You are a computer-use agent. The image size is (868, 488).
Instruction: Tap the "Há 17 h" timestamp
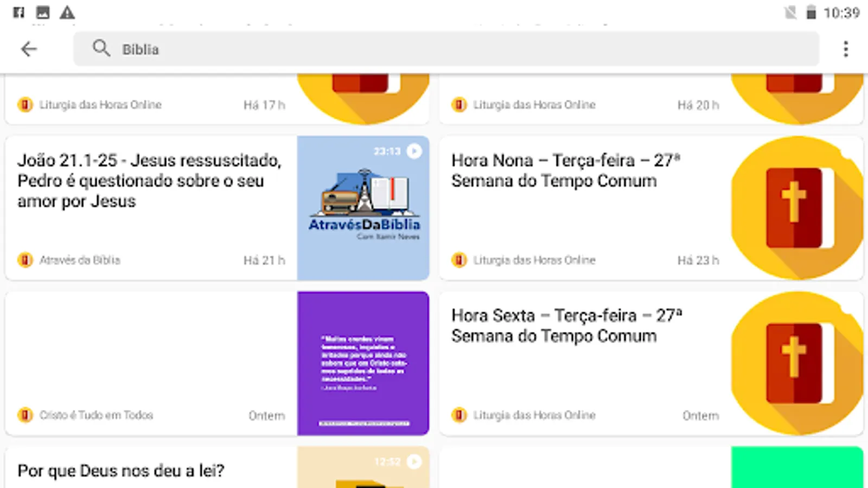[264, 105]
